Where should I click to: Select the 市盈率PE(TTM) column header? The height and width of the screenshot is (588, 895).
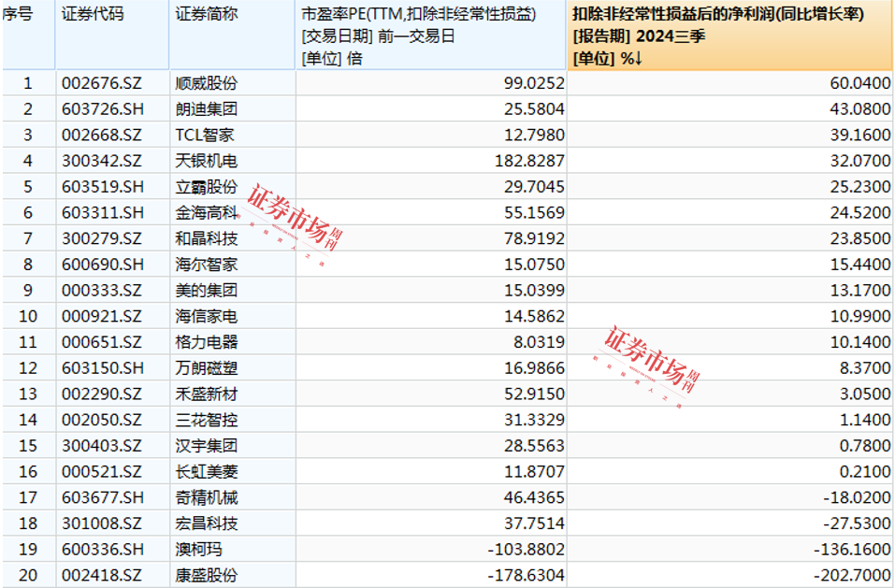point(431,35)
